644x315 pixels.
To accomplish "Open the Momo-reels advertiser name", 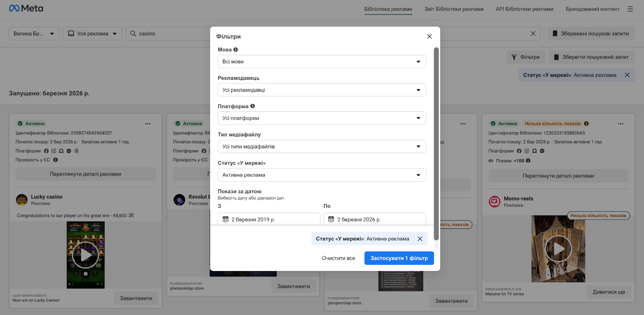I will click(519, 199).
